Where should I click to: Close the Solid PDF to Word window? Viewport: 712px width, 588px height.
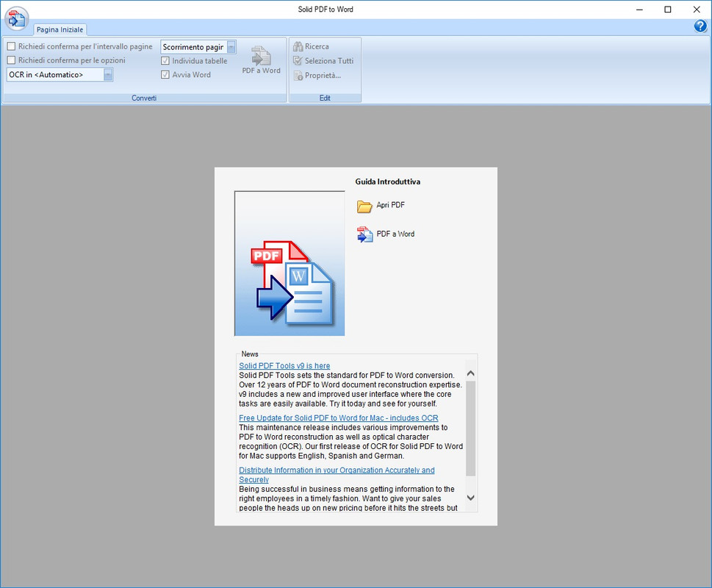click(696, 10)
